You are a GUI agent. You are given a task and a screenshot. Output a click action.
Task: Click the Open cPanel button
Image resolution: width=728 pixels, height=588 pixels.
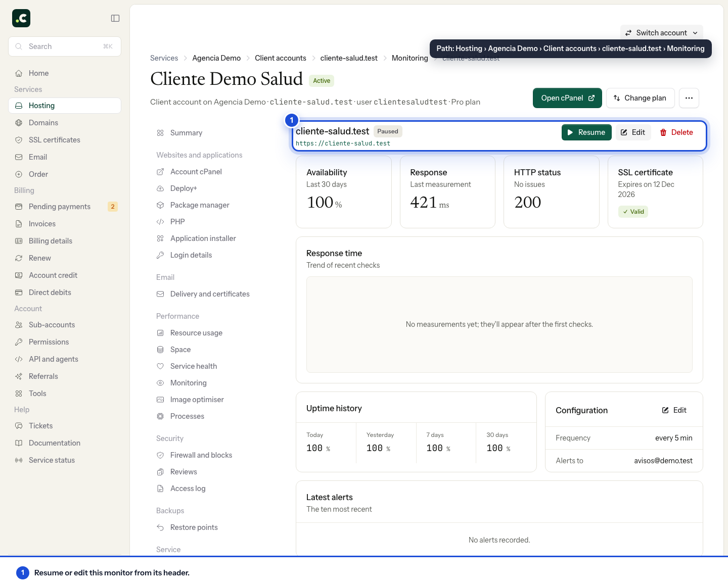point(567,98)
